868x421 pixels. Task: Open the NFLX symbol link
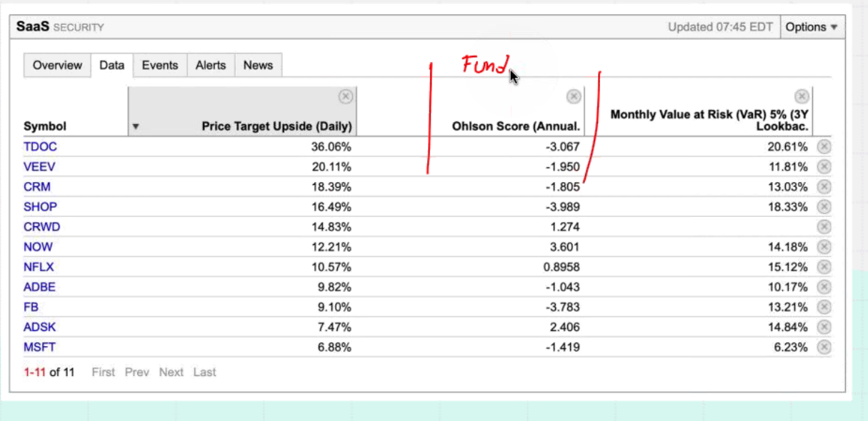pos(39,267)
